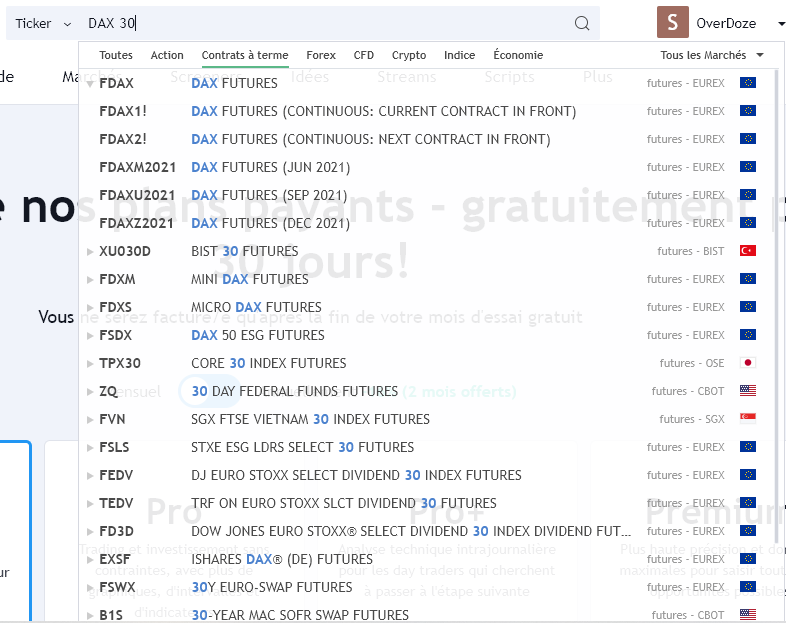Choose FDAXZ2021 DAX Futures Dec 2021
Viewport: 786px width, 623px height.
426,224
